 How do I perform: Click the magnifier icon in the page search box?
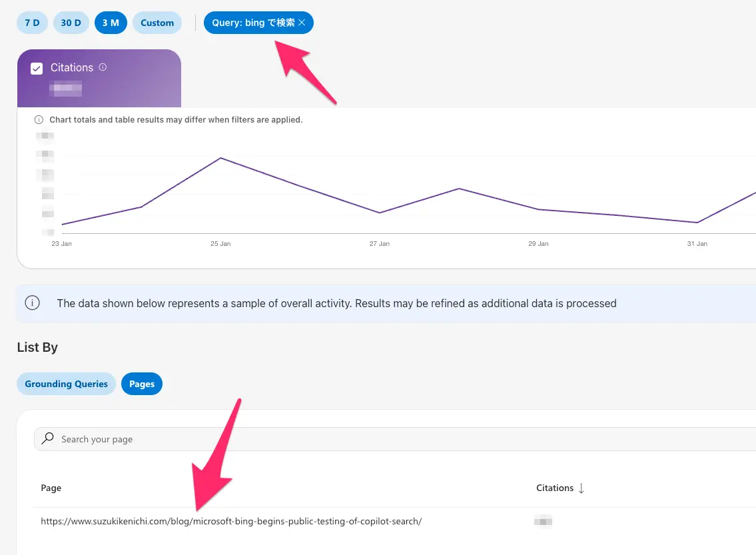(48, 439)
